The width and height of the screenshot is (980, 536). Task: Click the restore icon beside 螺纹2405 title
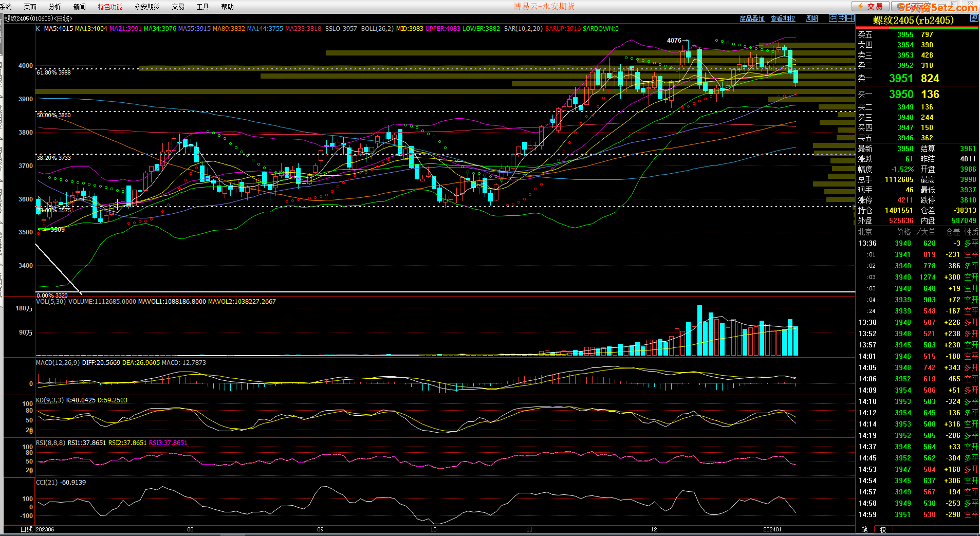[973, 18]
